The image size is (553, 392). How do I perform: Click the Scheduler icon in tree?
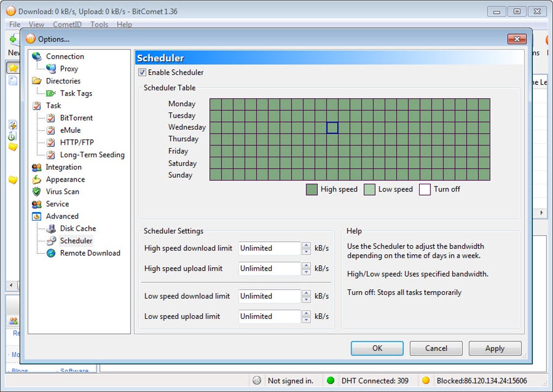pyautogui.click(x=51, y=241)
